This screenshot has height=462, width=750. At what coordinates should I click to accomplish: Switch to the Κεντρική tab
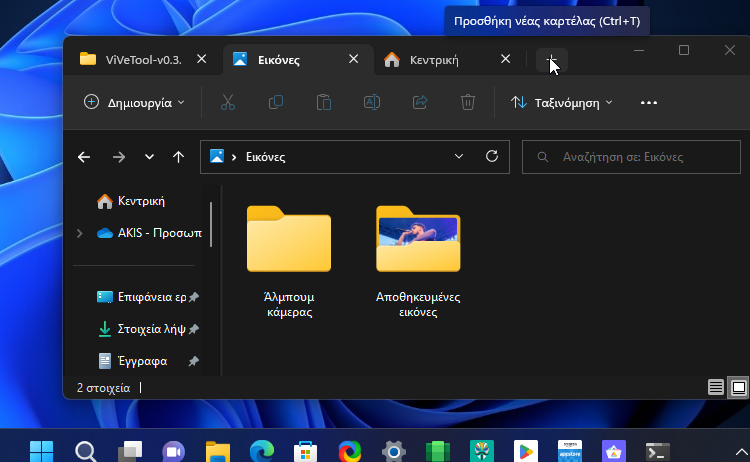[434, 60]
